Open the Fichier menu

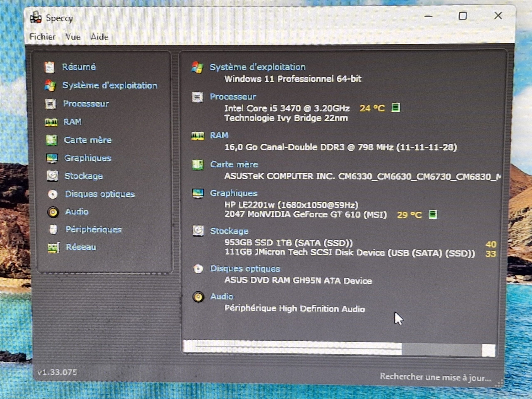click(43, 37)
